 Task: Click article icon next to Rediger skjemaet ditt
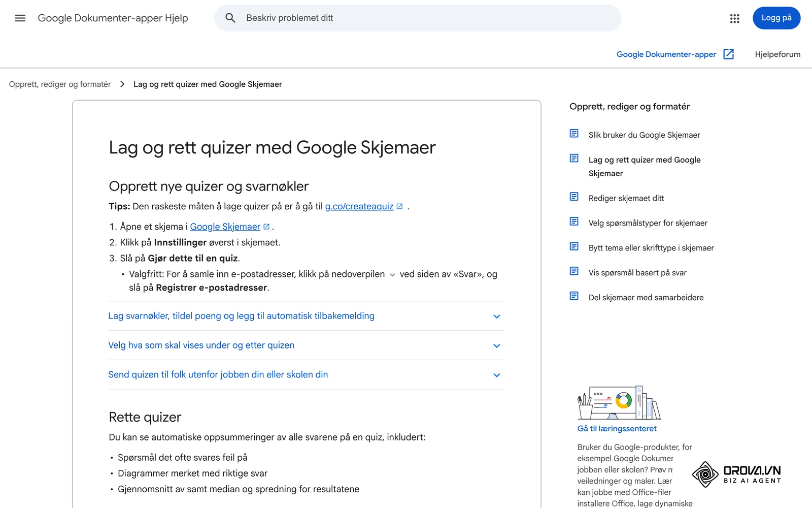point(574,197)
